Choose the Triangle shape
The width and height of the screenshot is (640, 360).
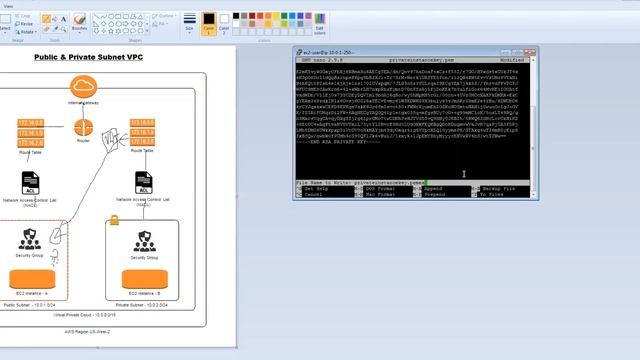(140, 16)
